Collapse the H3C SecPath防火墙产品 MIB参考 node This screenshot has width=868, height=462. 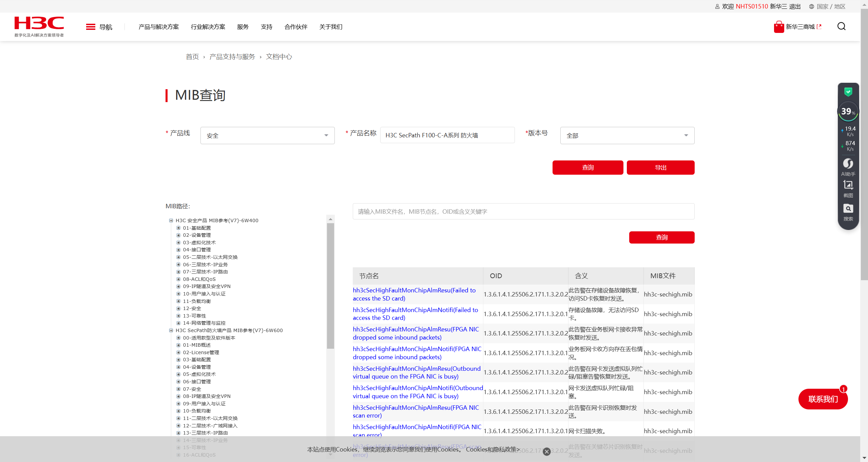[x=171, y=330]
